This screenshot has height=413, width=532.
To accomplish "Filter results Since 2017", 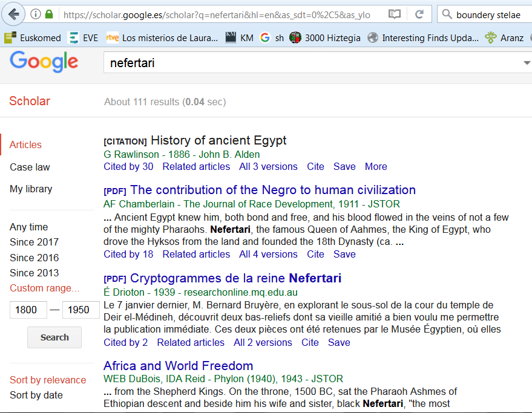I will (x=34, y=242).
